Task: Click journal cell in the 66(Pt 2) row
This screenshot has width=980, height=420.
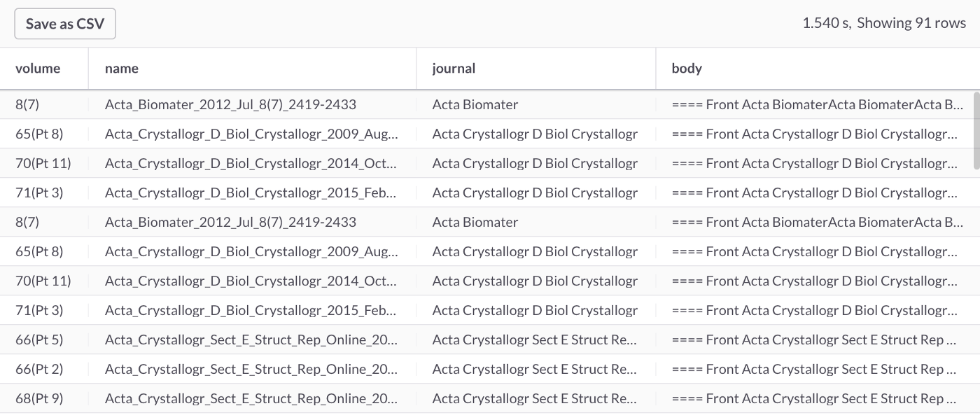Action: (x=535, y=370)
